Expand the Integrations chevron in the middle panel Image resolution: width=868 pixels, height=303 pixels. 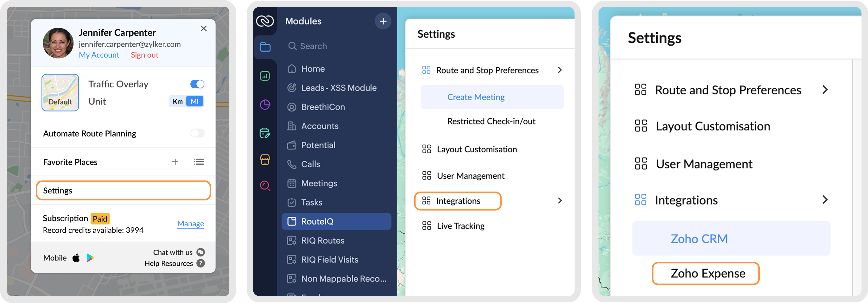560,201
